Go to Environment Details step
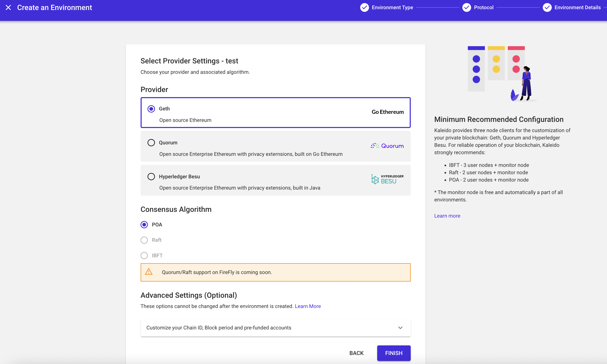607x364 pixels. tap(577, 8)
